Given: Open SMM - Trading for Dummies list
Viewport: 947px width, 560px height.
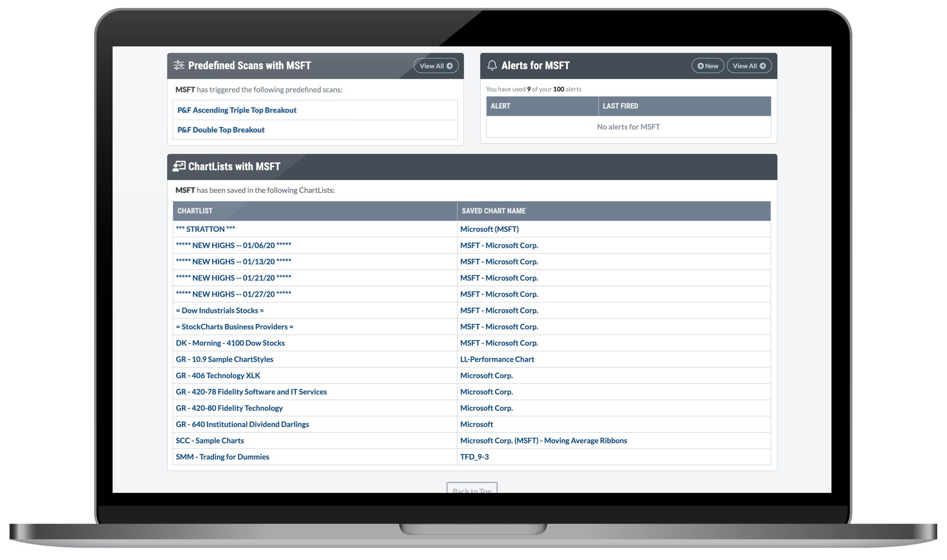Looking at the screenshot, I should click(222, 457).
